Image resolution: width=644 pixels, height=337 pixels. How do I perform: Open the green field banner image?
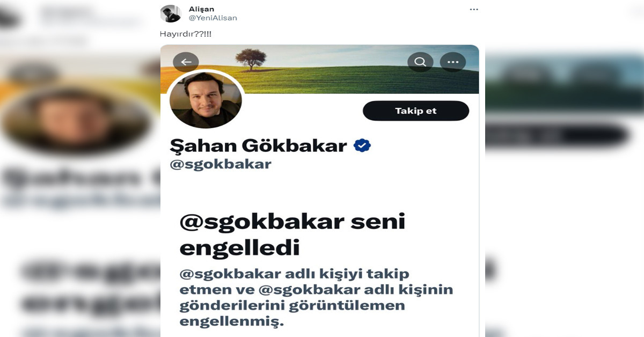320,69
